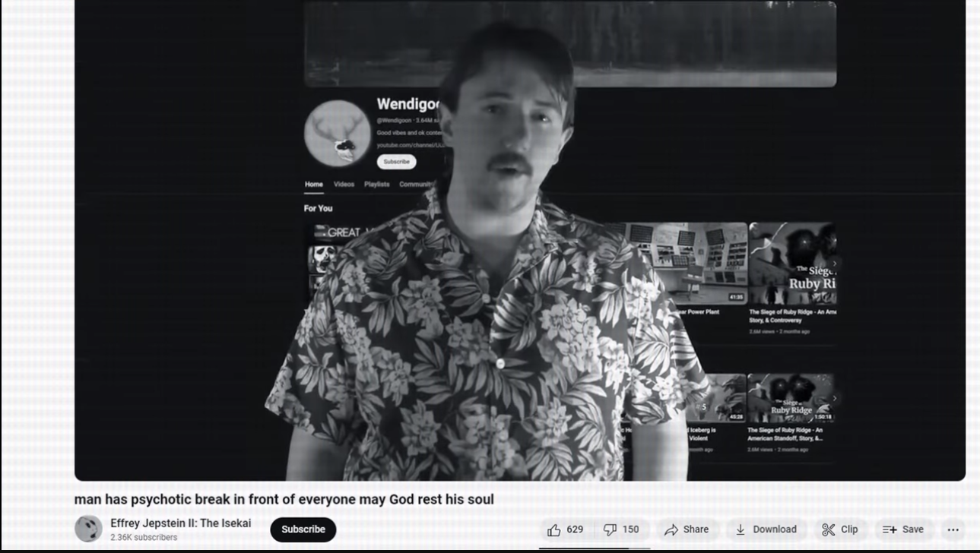Click the video player frame

click(x=520, y=240)
